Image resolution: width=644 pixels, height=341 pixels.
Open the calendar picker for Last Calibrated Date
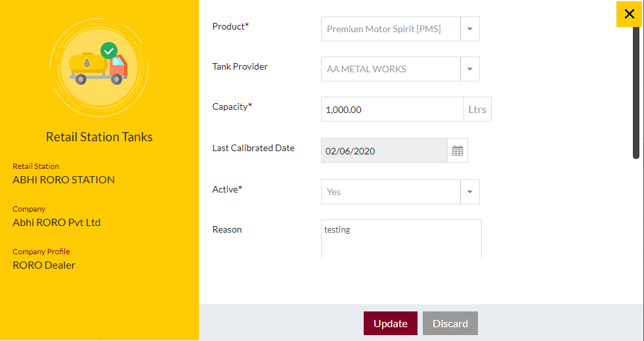[458, 150]
